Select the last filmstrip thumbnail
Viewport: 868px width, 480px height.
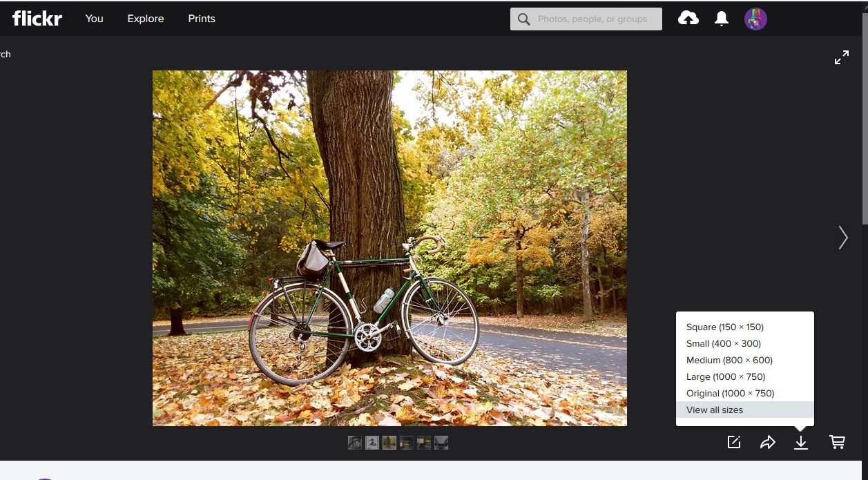441,442
